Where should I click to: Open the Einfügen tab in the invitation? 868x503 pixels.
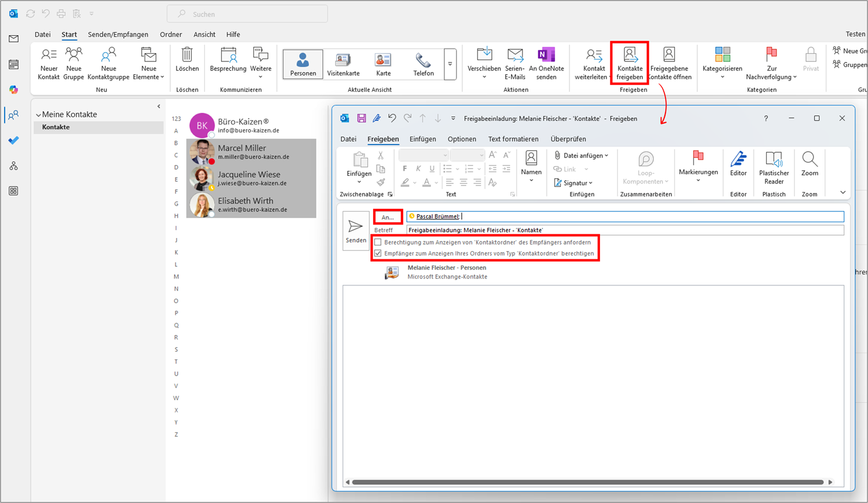422,139
